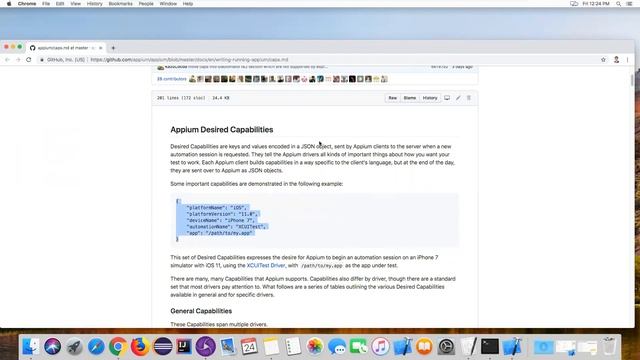Screen dimensions: 640x360
Task: Open Firefox from the dock
Action: [140, 347]
